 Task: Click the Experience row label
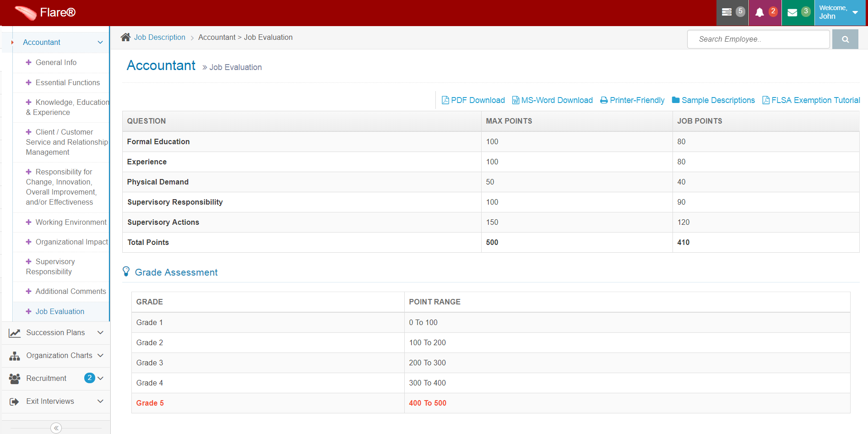tap(147, 162)
